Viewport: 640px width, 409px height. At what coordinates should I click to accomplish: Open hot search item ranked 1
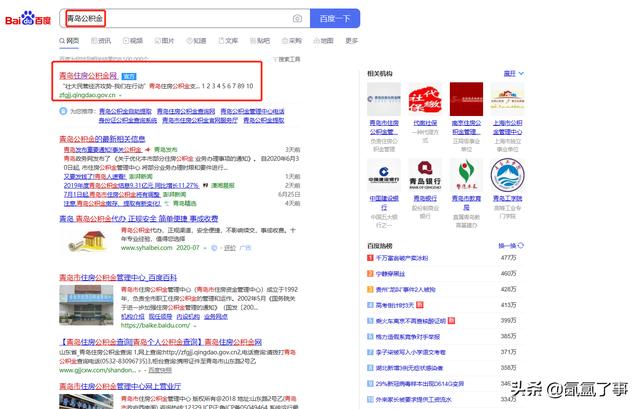(x=402, y=258)
